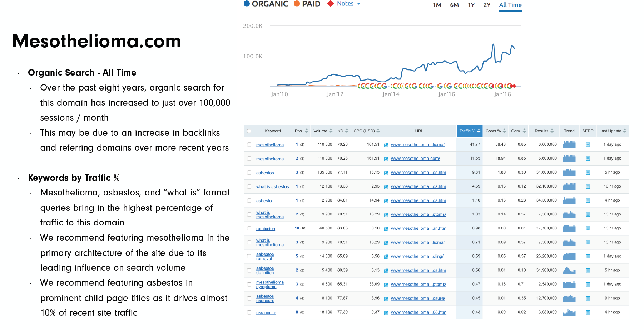Open SERP snapshot for asbestos removal row
Viewport: 644px width, 330px height.
[x=588, y=257]
